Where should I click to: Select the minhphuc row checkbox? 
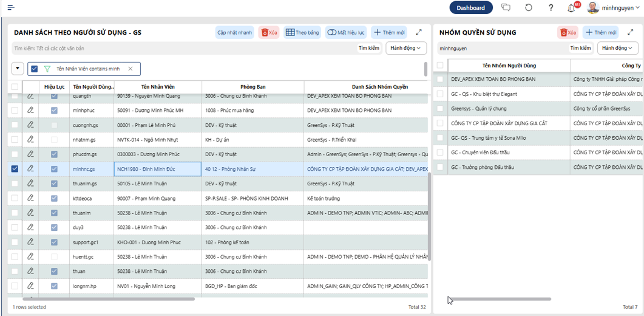point(15,110)
